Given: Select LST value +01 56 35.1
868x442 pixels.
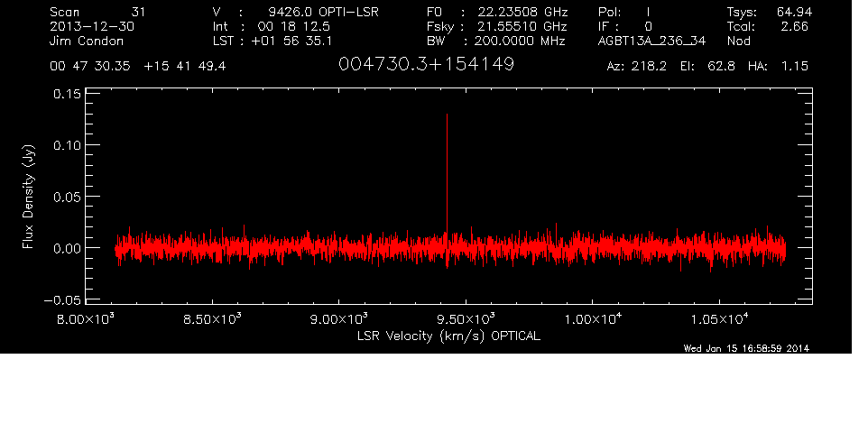Looking at the screenshot, I should [x=291, y=41].
